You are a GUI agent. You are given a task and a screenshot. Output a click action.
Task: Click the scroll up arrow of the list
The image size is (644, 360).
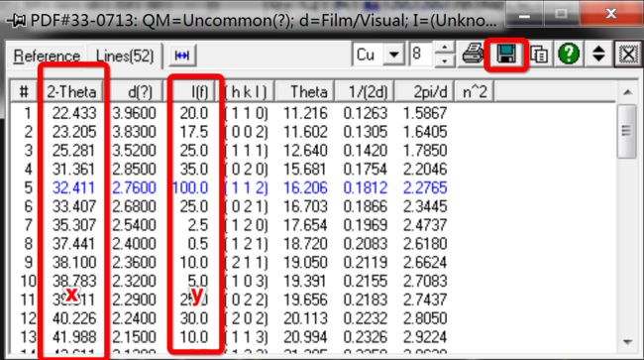click(x=627, y=92)
